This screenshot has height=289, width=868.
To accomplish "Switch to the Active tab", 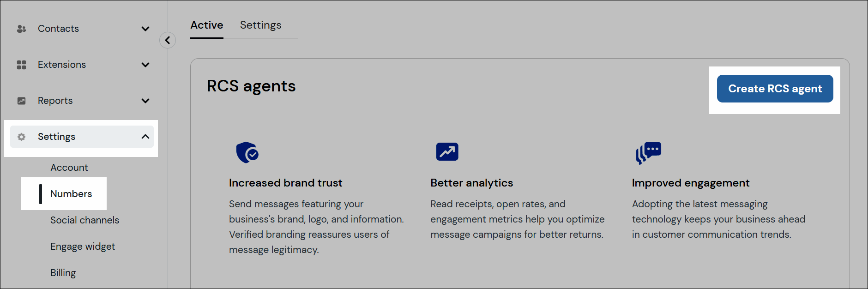I will point(207,25).
